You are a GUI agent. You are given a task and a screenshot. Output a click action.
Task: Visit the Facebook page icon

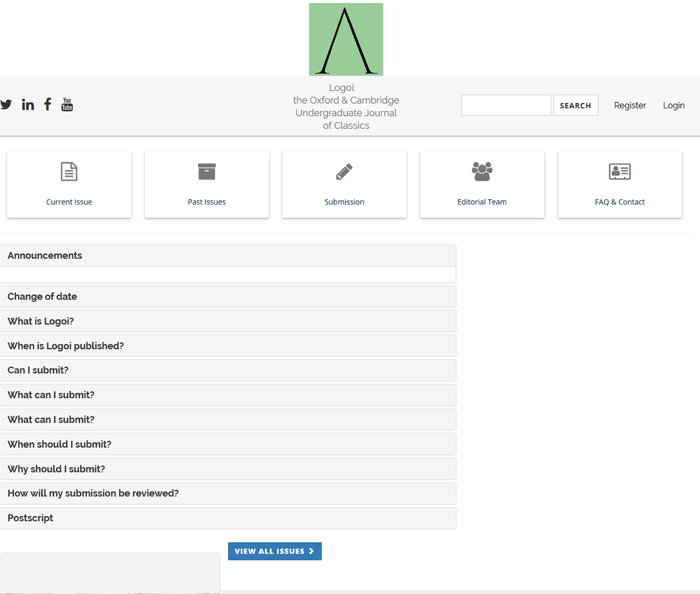pos(48,104)
